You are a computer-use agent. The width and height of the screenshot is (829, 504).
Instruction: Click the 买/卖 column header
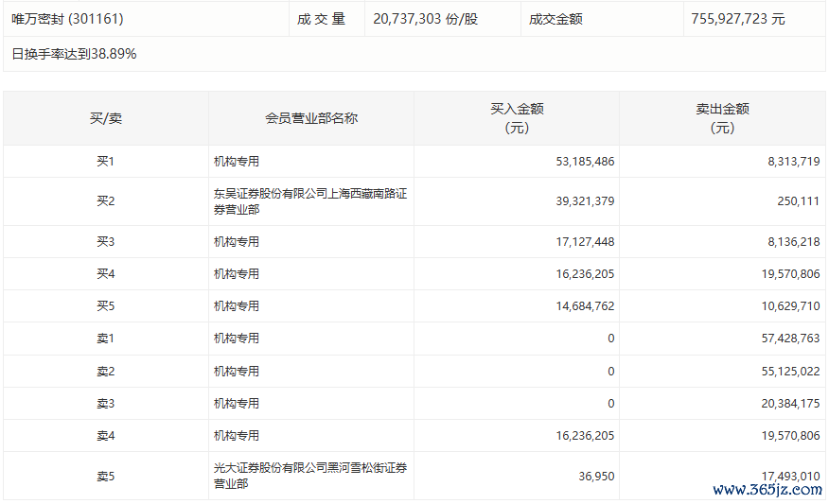coord(105,118)
